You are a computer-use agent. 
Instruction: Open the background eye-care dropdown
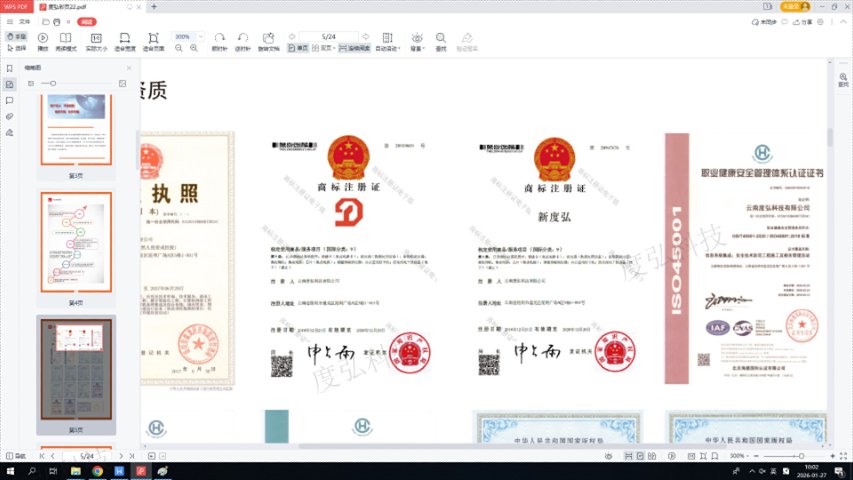click(417, 41)
